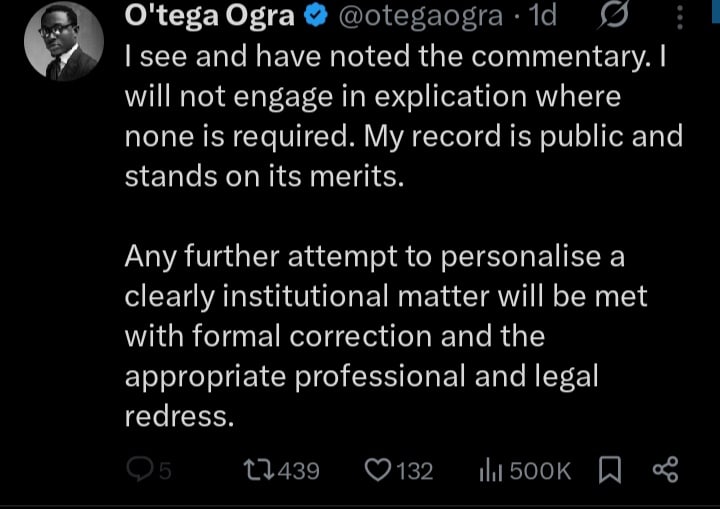Click the 439 reposts count
Viewport: 720px width, 509px height.
tap(296, 470)
